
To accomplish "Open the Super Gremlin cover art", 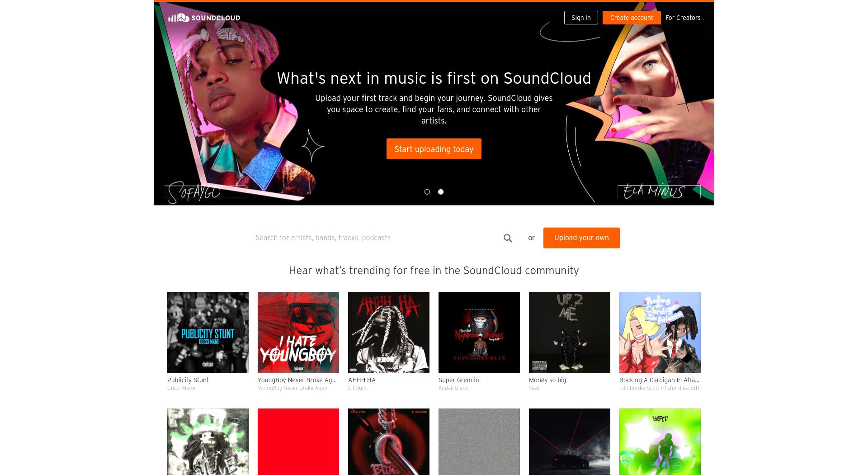I will click(x=479, y=332).
